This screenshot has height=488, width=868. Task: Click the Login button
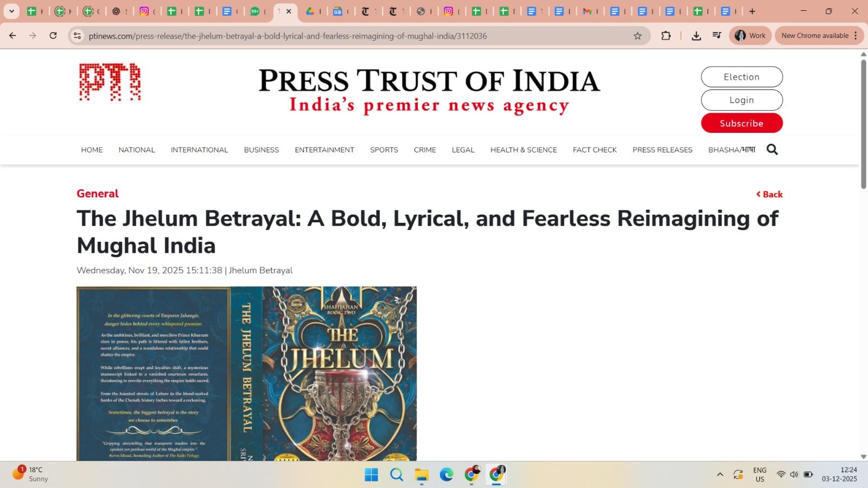tap(741, 100)
